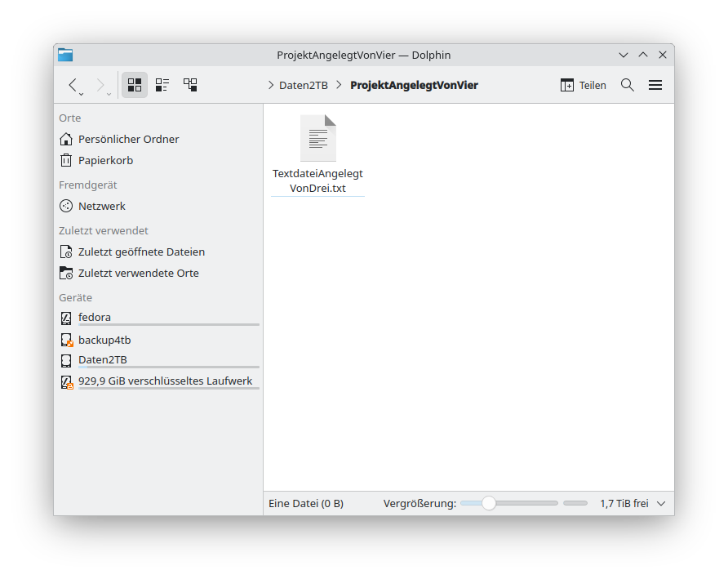
Task: Go forward in folder history
Action: coord(100,85)
